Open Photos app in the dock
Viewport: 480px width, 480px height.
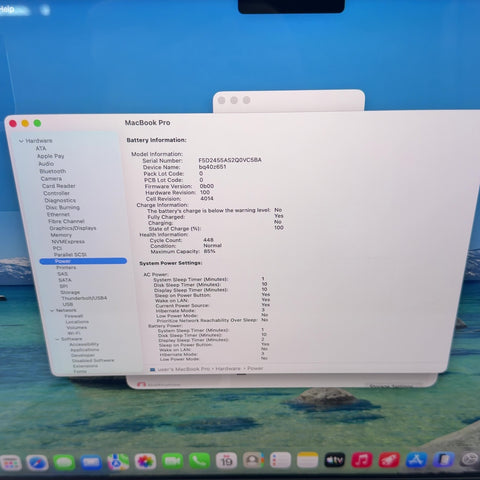[x=145, y=462]
